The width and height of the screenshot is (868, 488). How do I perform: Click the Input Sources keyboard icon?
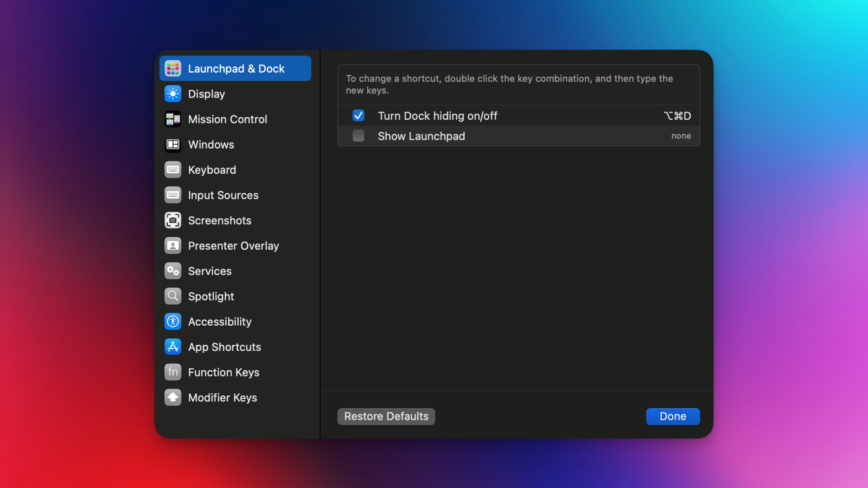coord(173,195)
